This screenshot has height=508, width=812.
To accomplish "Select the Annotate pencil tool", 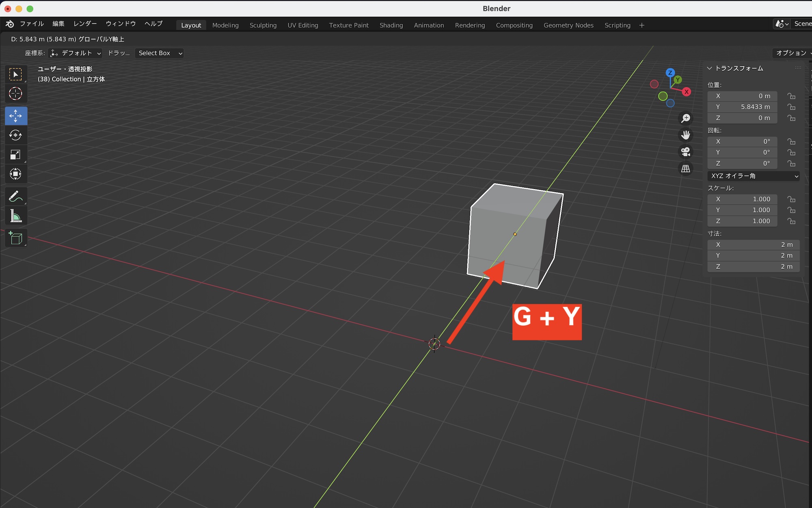I will 15,197.
